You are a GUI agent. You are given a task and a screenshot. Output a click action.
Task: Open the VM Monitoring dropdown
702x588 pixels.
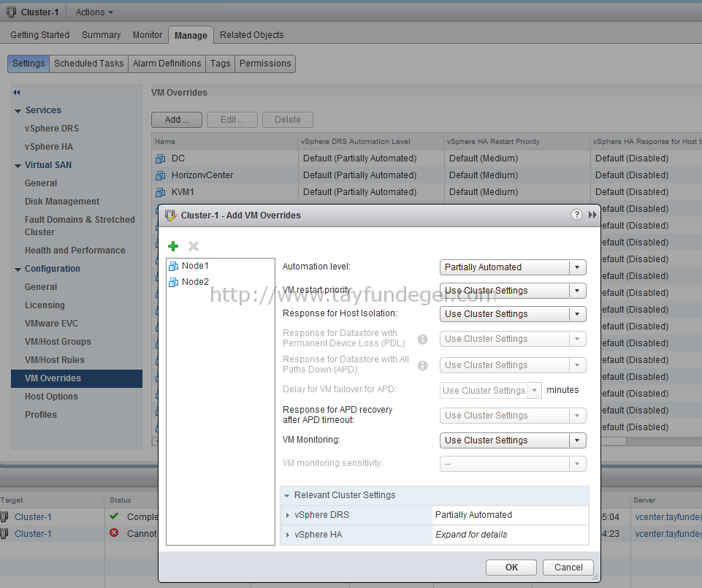(x=513, y=440)
